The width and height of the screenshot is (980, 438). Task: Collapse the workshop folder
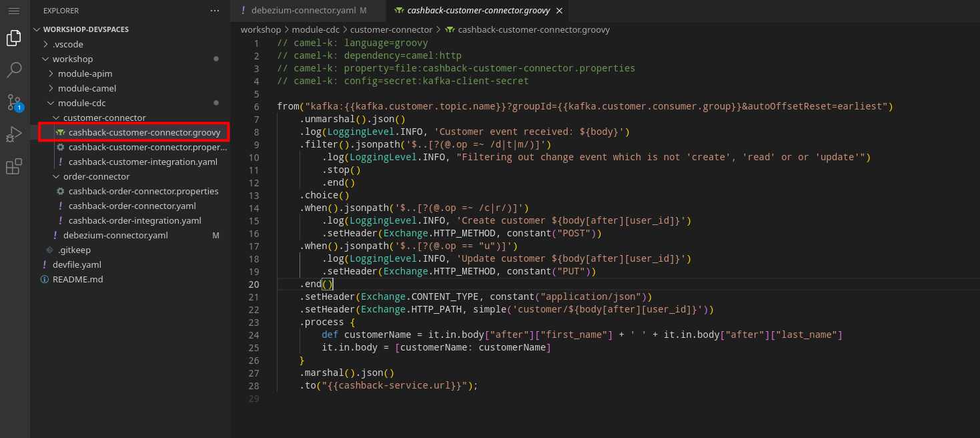click(73, 59)
